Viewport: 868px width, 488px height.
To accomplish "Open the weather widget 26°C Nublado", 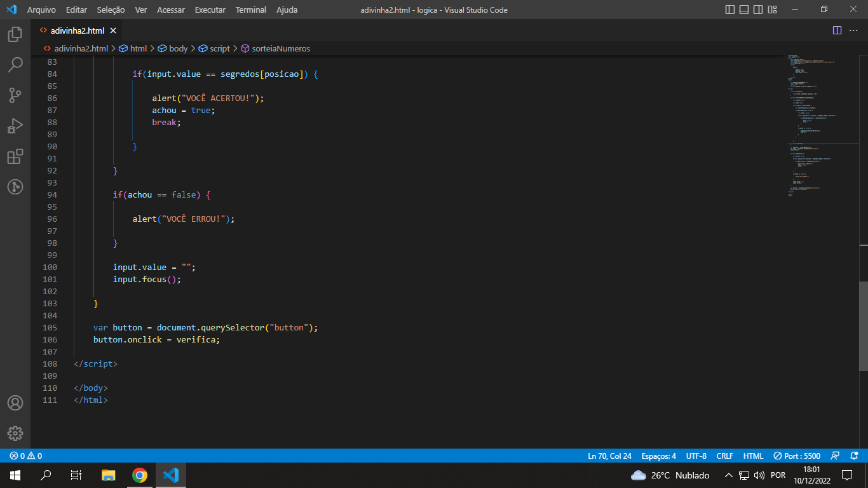I will [x=670, y=475].
